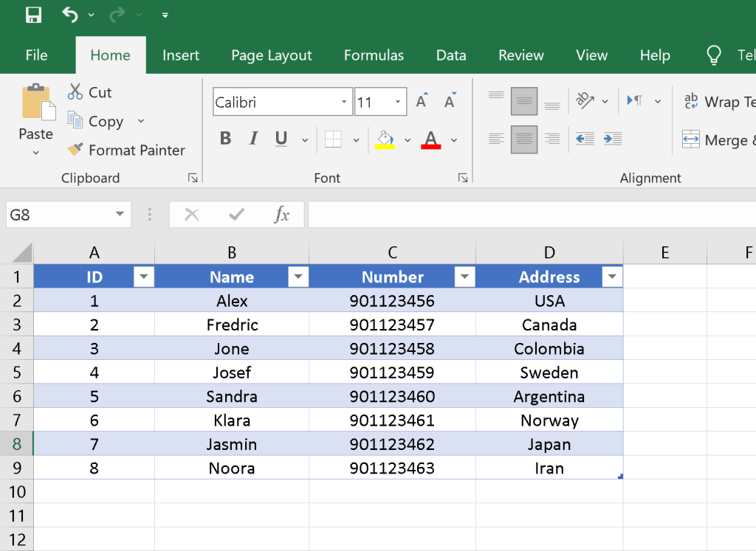The width and height of the screenshot is (756, 551).
Task: Click the Save icon in the quick access toolbar
Action: click(x=33, y=15)
